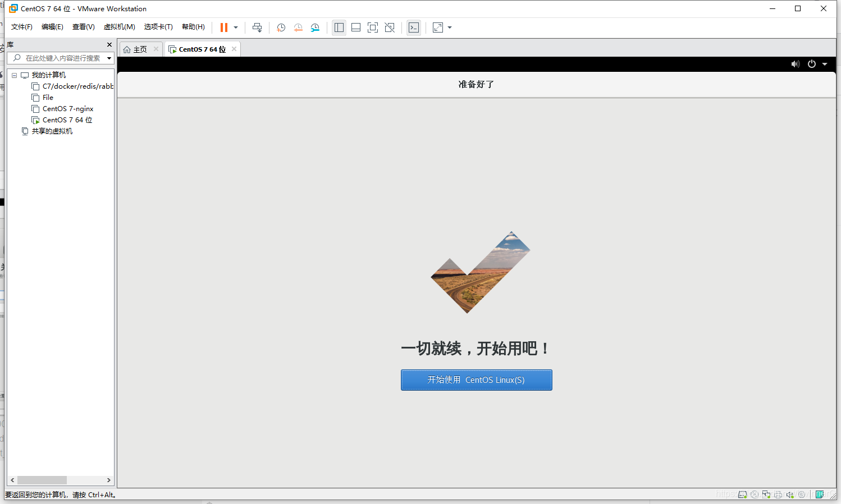Open the snapshot manager
841x504 pixels.
315,28
